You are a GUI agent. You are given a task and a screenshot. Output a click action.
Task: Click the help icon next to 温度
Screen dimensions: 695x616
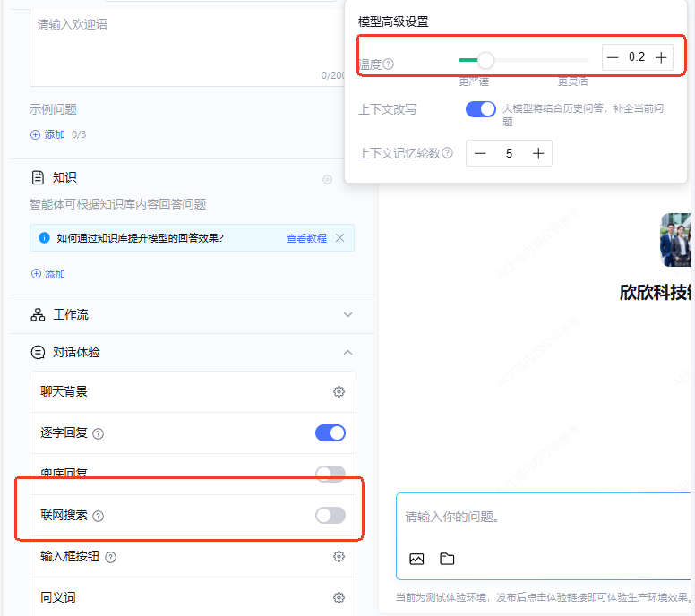(x=388, y=64)
